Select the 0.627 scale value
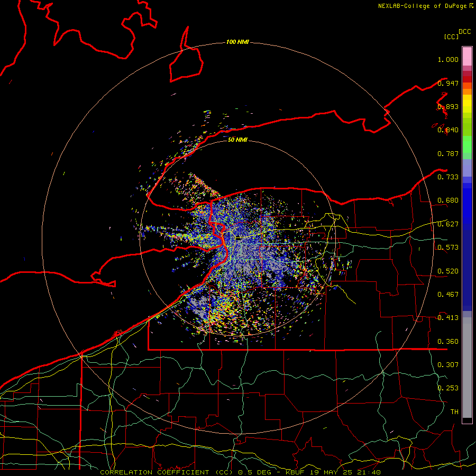Viewport: 476px width, 476px height. coord(448,224)
